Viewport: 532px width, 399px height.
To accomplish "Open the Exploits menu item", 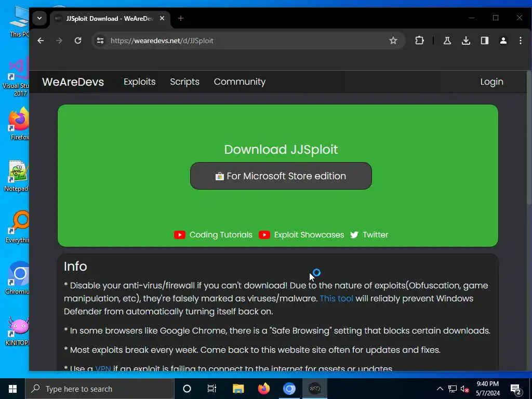I will [139, 82].
